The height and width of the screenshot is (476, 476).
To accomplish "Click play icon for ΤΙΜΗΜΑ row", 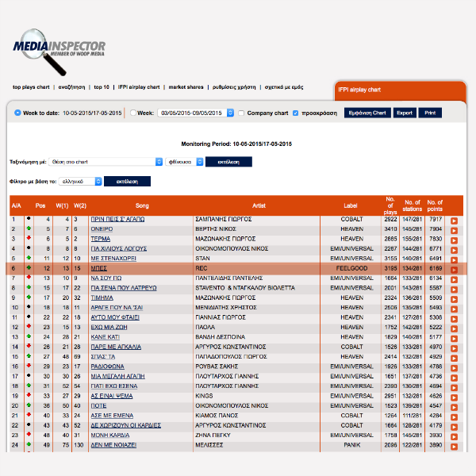I will tap(454, 299).
